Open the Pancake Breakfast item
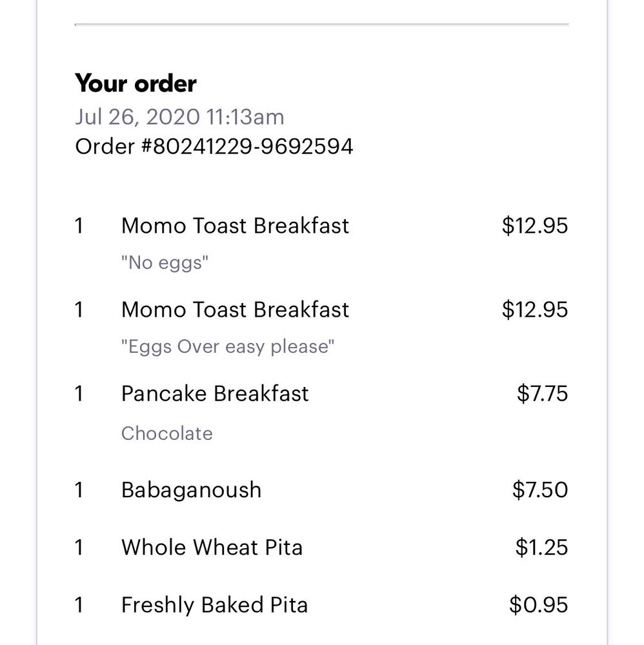644x645 pixels. pyautogui.click(x=215, y=393)
